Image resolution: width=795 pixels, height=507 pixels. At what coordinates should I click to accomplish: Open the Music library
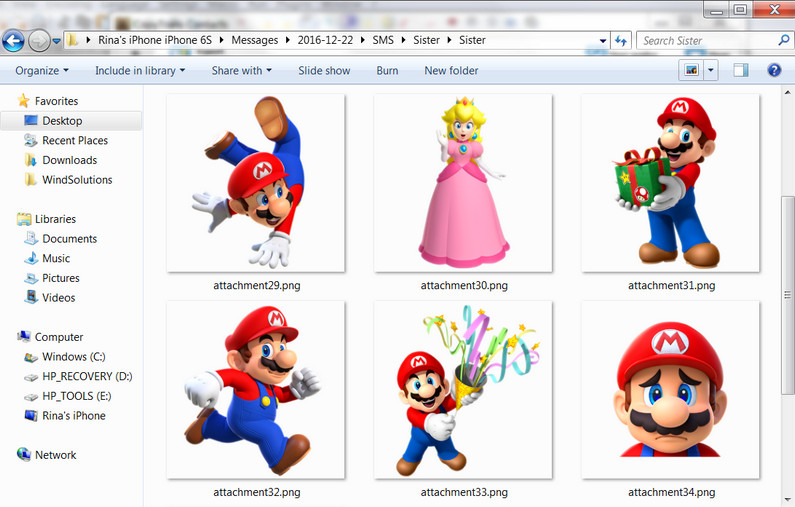click(56, 259)
